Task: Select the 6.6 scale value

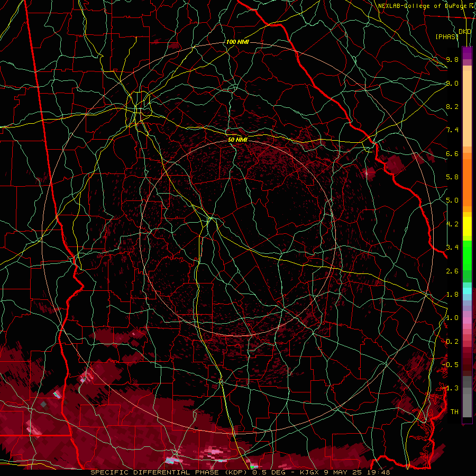Action: [452, 153]
